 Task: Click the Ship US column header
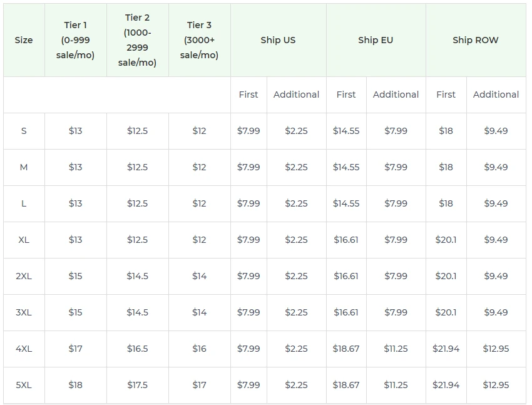coord(278,39)
